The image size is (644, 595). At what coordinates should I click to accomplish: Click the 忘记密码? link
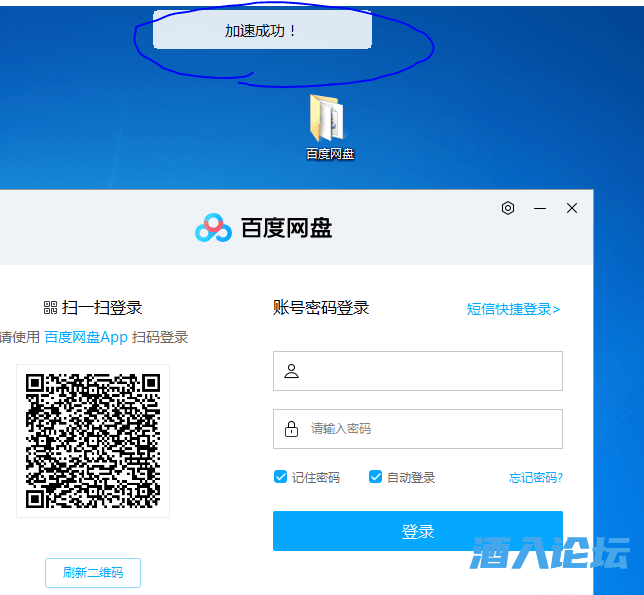(536, 478)
